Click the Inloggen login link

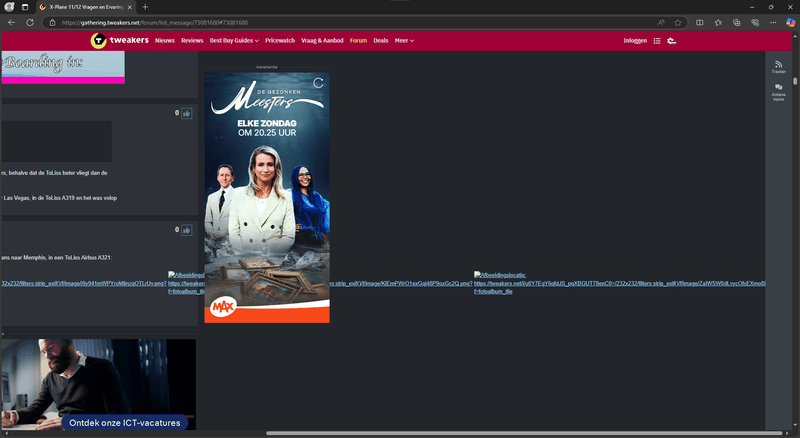(635, 41)
